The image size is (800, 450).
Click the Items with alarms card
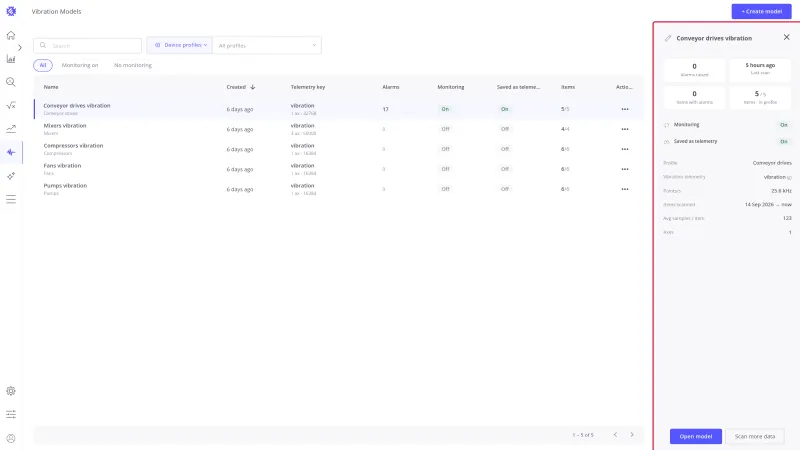[694, 97]
